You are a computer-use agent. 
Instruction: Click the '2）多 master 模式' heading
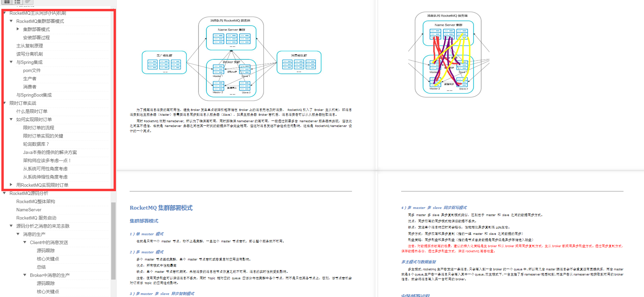click(x=147, y=252)
